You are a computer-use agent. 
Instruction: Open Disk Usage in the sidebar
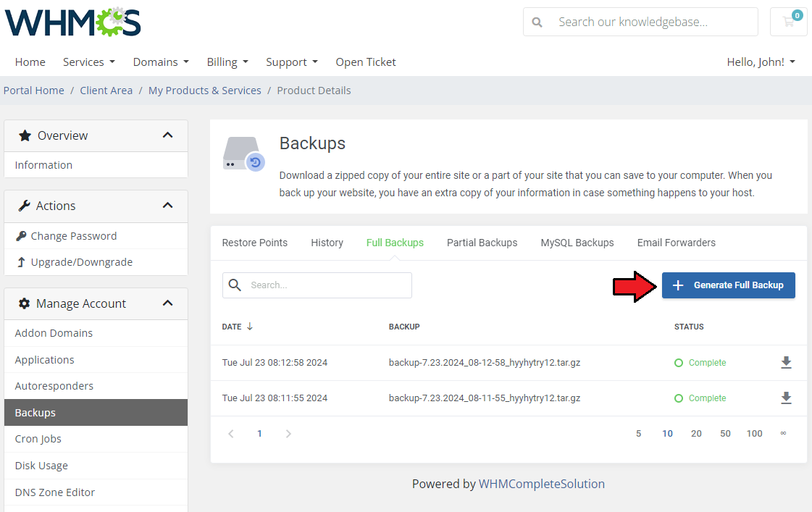click(x=96, y=466)
